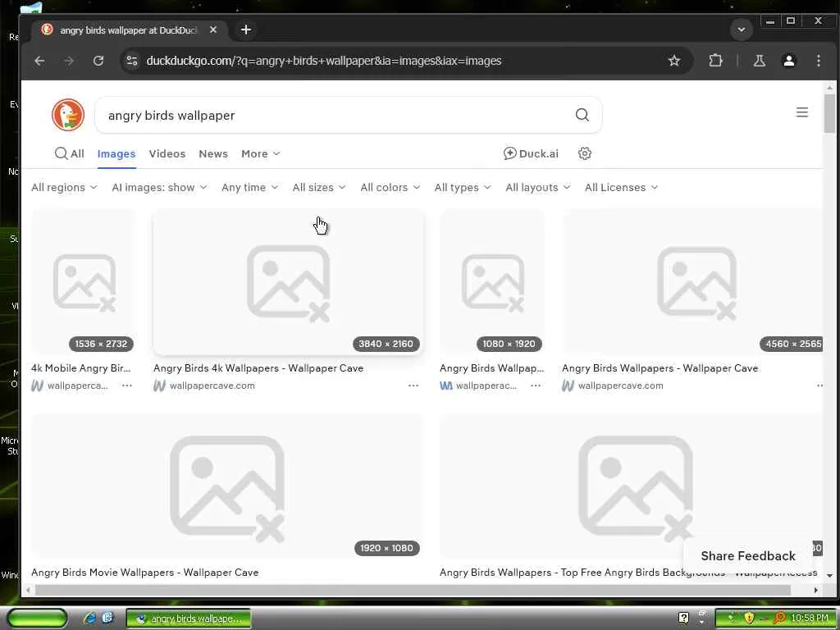Click the security shield tray icon
This screenshot has height=630, width=840.
click(x=748, y=619)
